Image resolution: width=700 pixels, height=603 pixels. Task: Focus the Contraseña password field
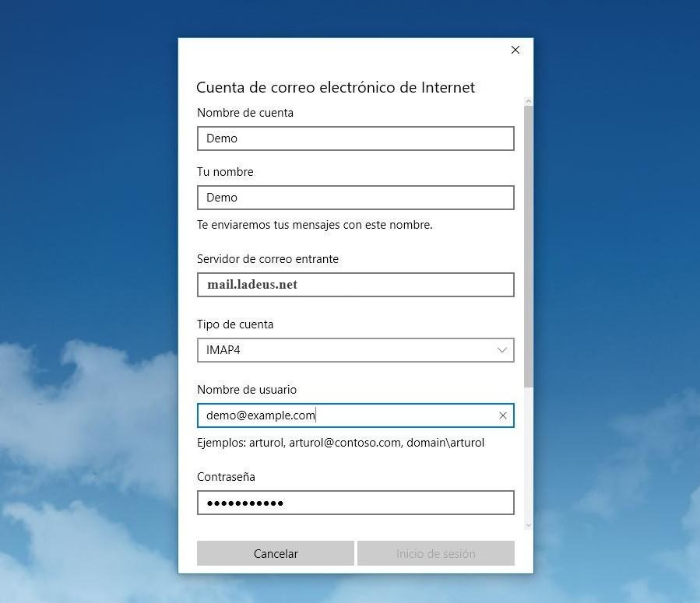355,503
